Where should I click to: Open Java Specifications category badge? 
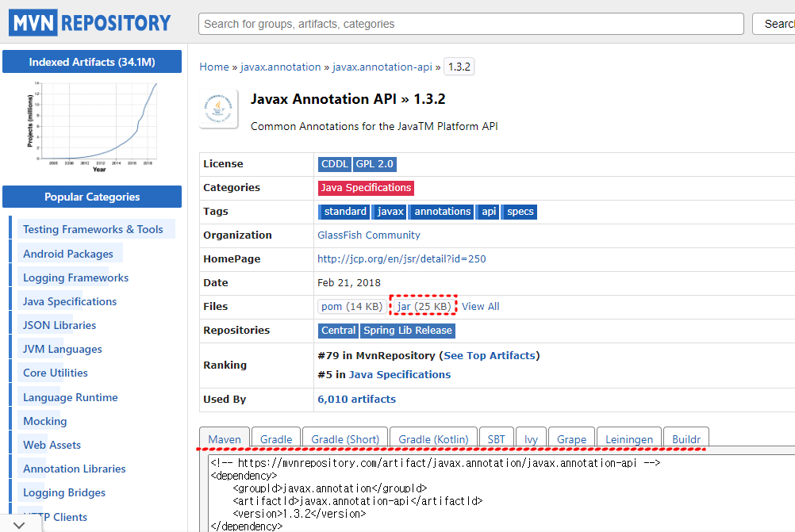click(366, 188)
